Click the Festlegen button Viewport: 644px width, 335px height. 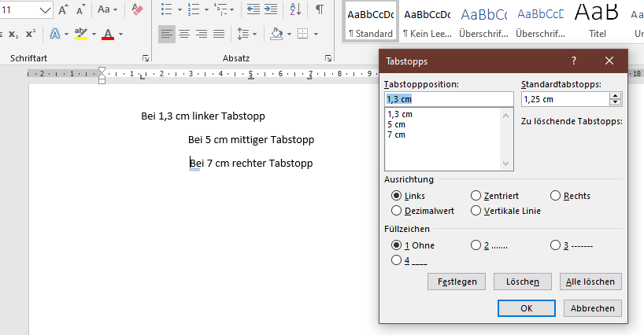[x=457, y=282]
